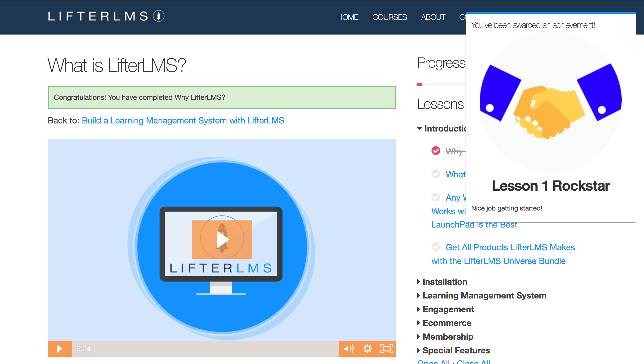
Task: Mute the video with volume icon
Action: tap(348, 348)
